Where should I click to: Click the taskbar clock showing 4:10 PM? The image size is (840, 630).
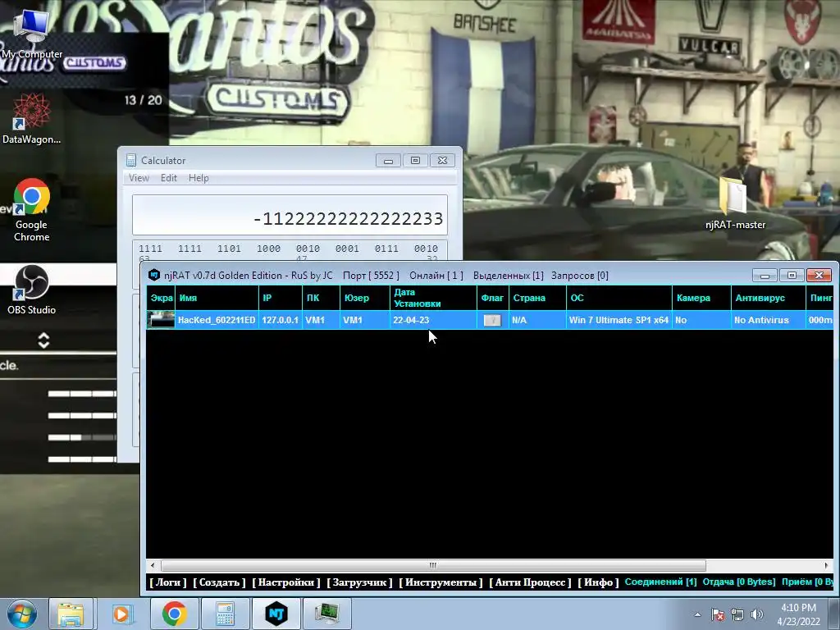coord(798,608)
